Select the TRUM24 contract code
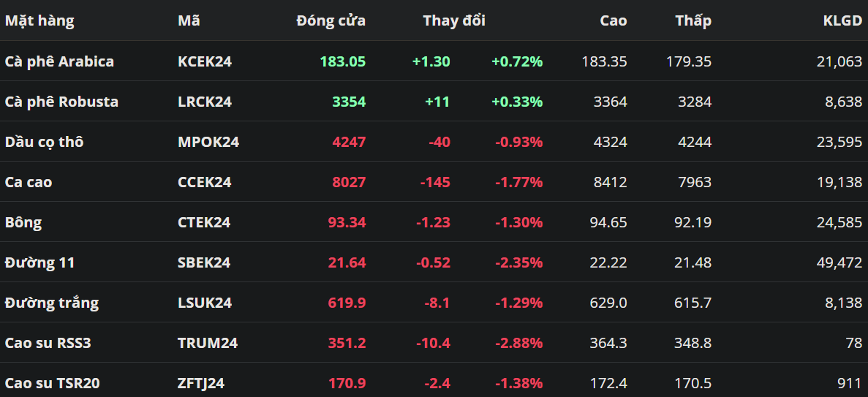This screenshot has height=397, width=868. coord(208,343)
